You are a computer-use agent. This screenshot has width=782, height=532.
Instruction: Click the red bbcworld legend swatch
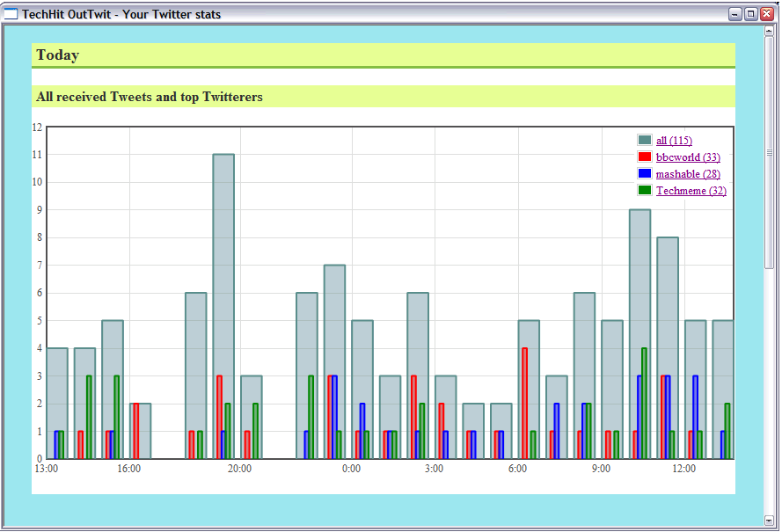pyautogui.click(x=645, y=157)
